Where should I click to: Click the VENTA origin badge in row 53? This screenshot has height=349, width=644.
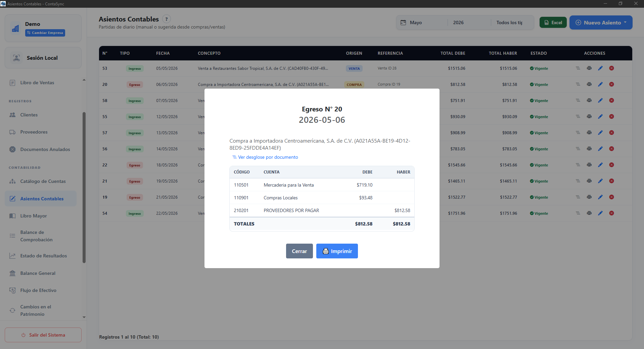point(354,68)
